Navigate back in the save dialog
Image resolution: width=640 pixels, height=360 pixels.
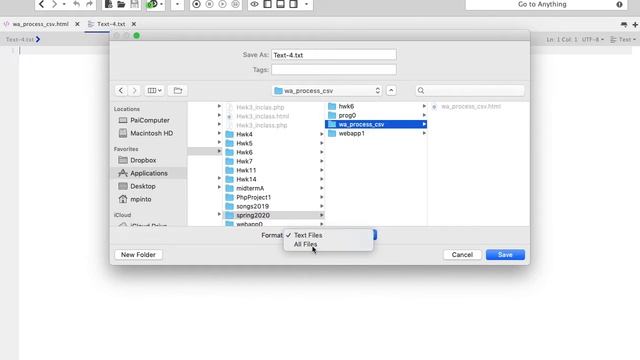pos(121,91)
